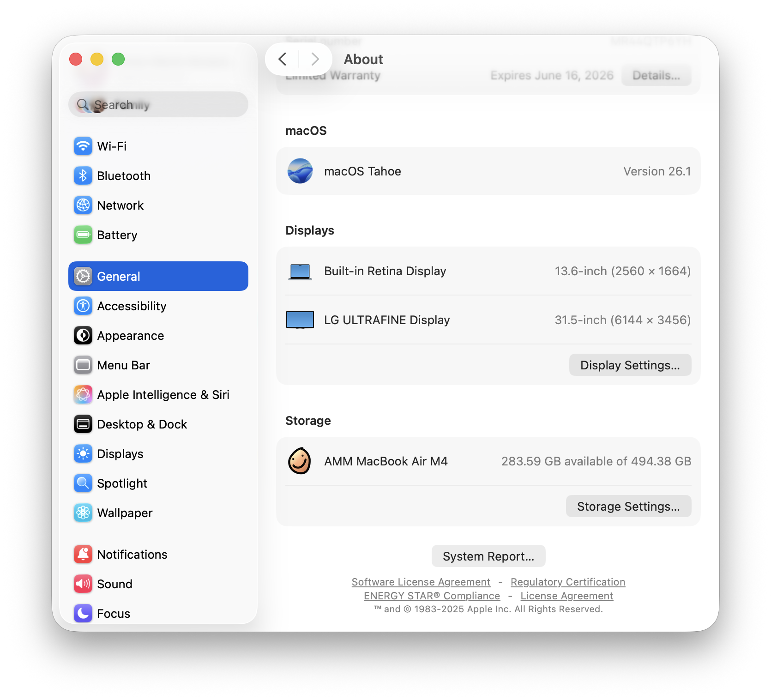
Task: Select the Displays sidebar label
Action: pos(120,454)
